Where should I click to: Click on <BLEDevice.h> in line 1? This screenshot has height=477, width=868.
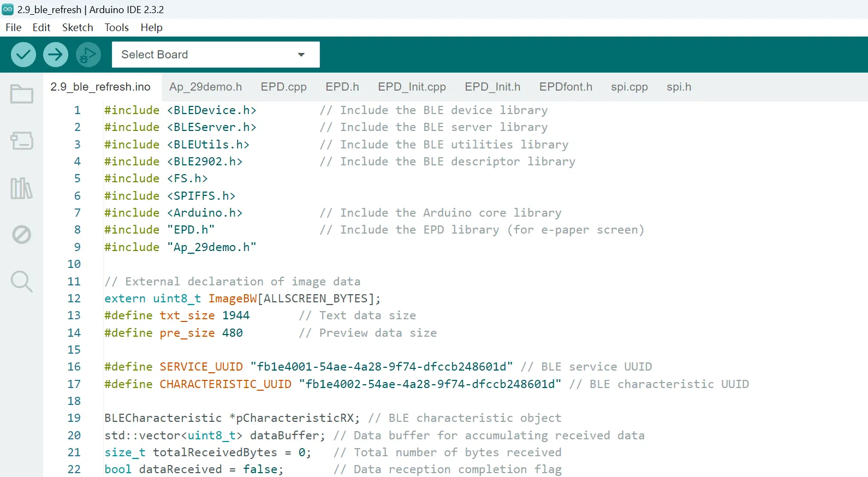tap(212, 110)
